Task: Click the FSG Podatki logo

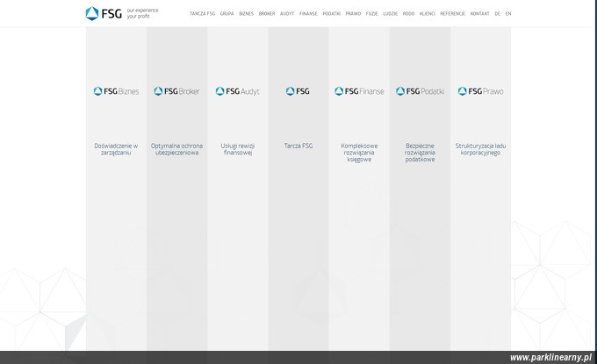Action: pos(420,91)
